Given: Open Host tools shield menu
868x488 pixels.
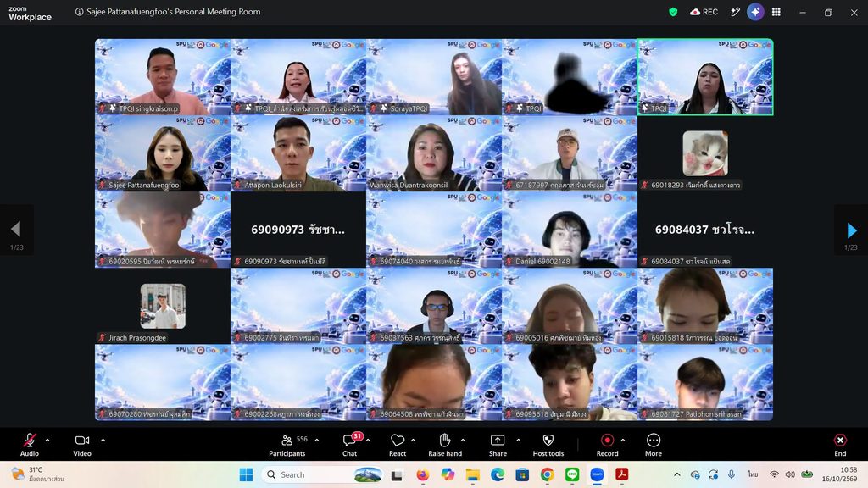Looking at the screenshot, I should click(x=548, y=445).
